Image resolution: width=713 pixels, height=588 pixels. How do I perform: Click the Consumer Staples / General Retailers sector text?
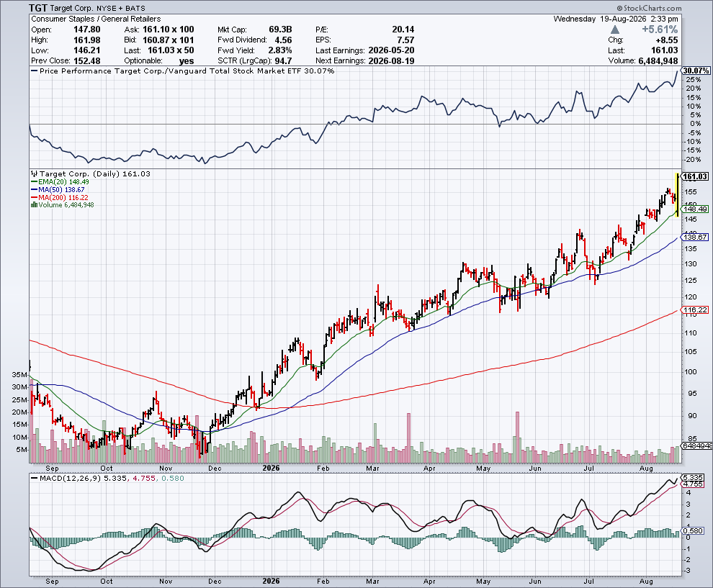pyautogui.click(x=96, y=19)
